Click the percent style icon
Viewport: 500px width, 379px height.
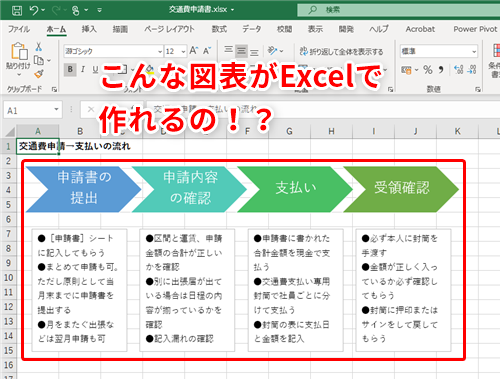point(428,70)
